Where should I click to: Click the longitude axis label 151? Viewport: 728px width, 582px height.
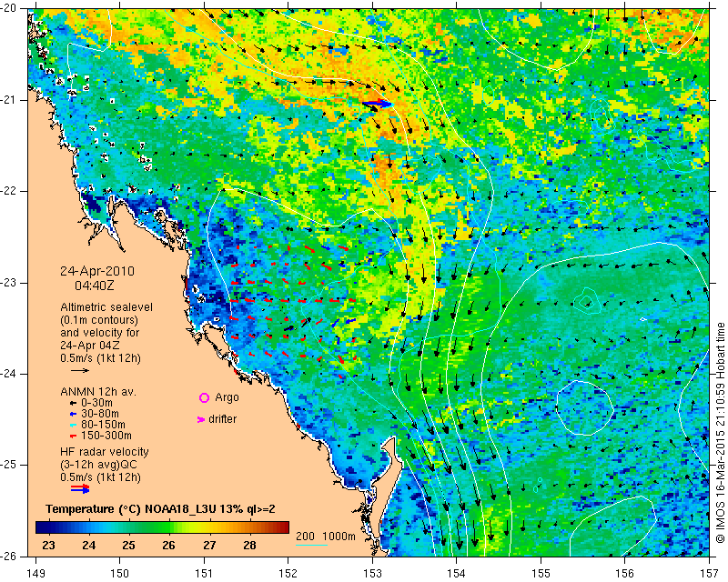pyautogui.click(x=204, y=574)
